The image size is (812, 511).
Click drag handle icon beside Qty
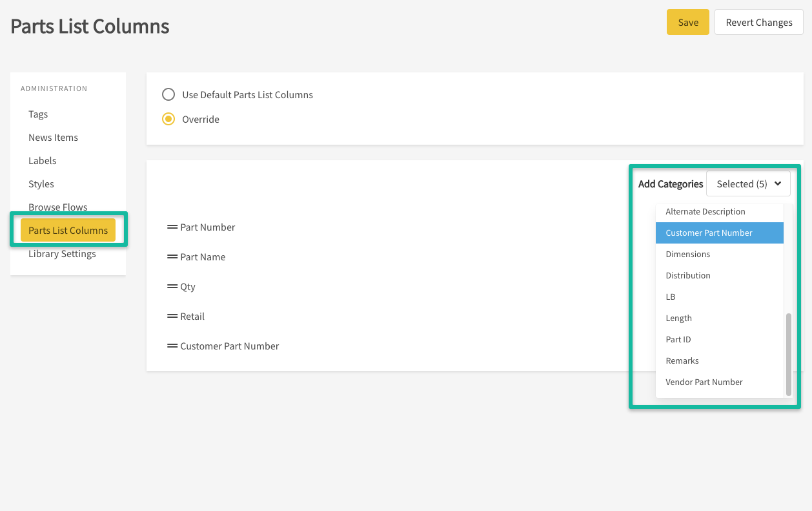tap(172, 286)
